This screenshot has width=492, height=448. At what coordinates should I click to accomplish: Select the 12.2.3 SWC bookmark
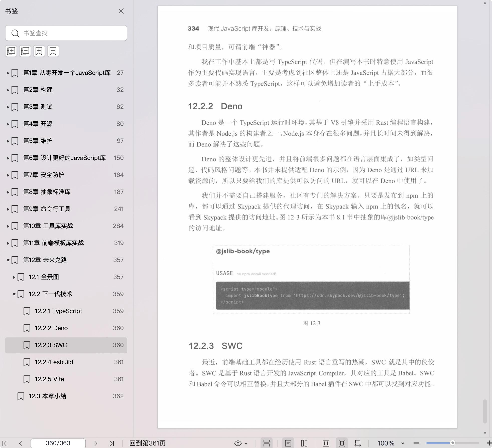pos(66,345)
